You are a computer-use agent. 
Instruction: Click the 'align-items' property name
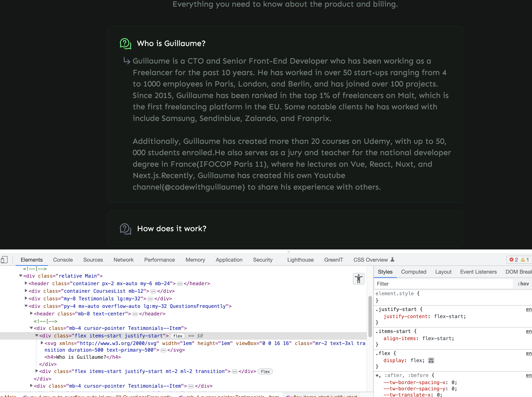click(x=400, y=339)
